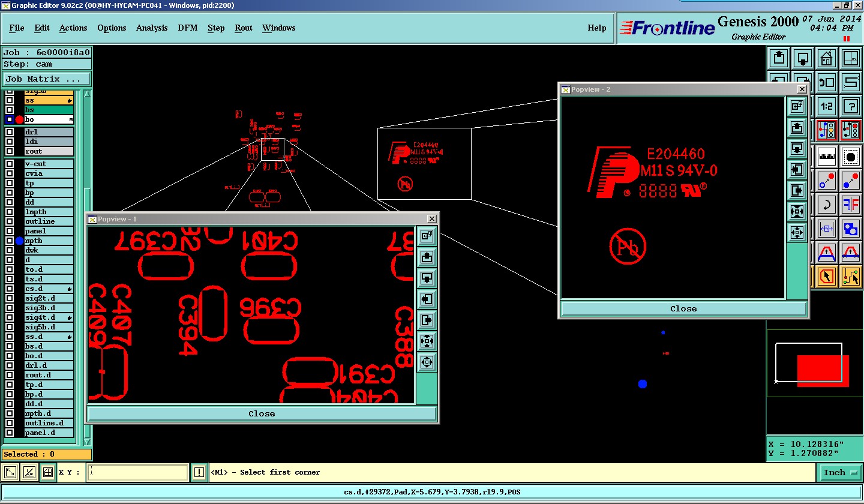Toggle the bs layer checkbox
864x504 pixels.
(9, 110)
